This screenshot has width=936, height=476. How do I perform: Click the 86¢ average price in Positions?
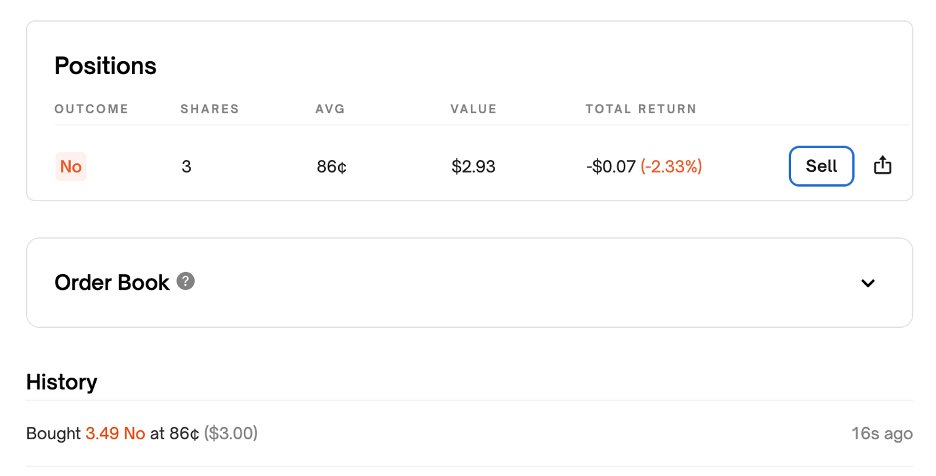pos(332,167)
